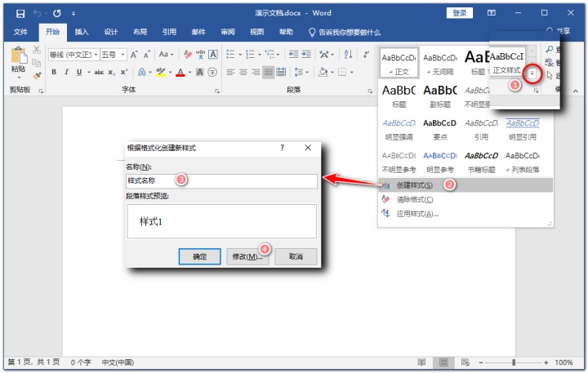
Task: Expand the Numbering list dropdown arrow
Action: pyautogui.click(x=260, y=55)
